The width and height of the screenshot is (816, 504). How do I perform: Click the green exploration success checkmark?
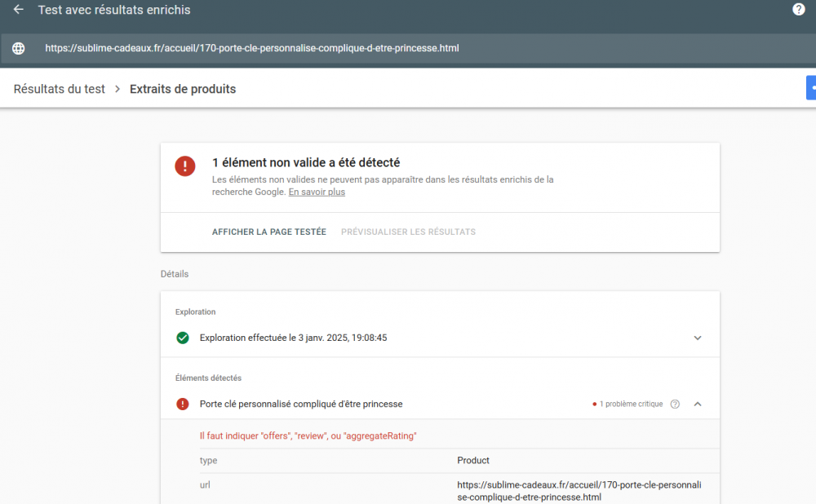click(x=183, y=338)
